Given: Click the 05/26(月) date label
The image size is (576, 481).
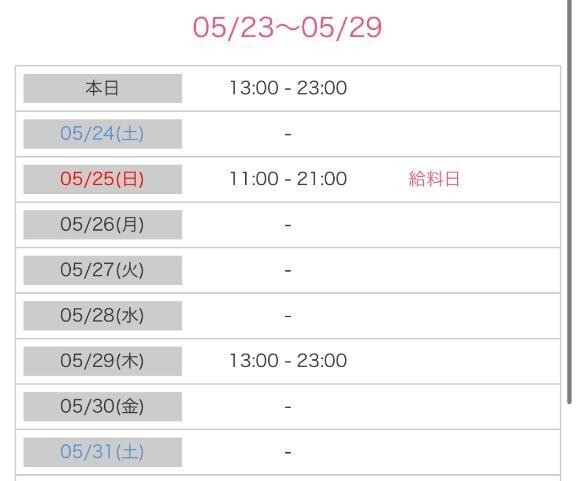Looking at the screenshot, I should (102, 225).
